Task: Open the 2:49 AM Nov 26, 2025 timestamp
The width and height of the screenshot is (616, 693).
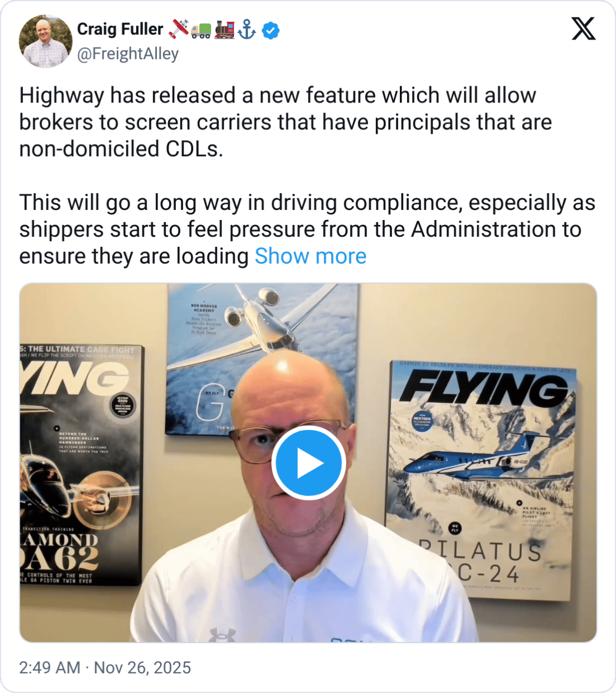Action: click(x=105, y=667)
